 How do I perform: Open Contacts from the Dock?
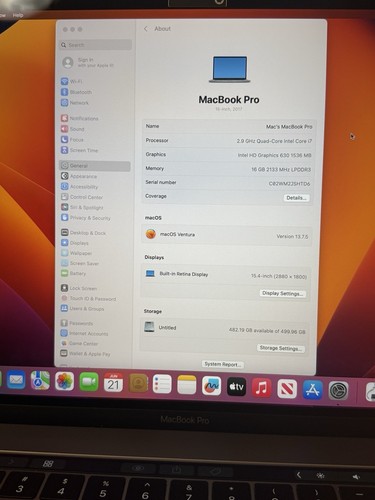[138, 383]
